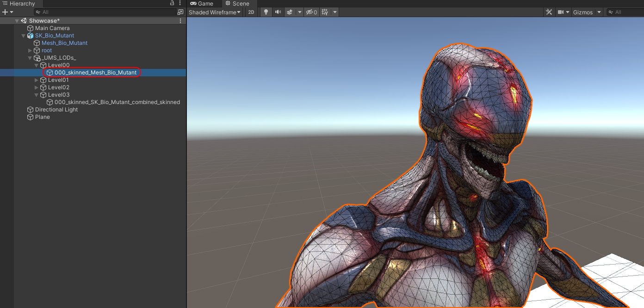Open scene camera settings icon
The image size is (644, 308).
561,12
